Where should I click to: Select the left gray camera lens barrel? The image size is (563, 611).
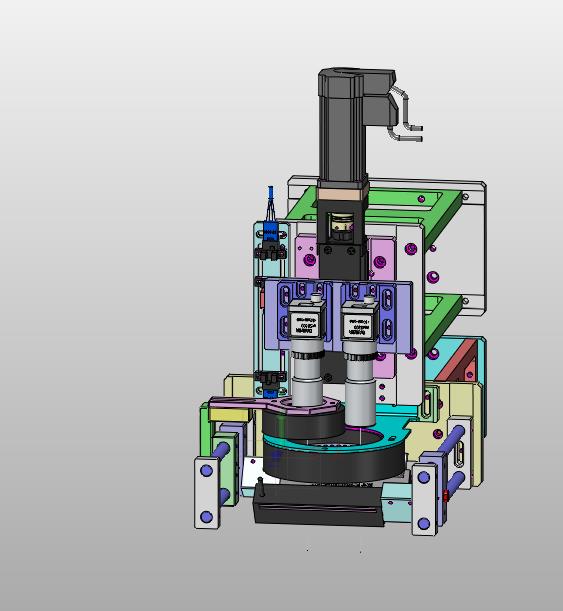pos(308,372)
